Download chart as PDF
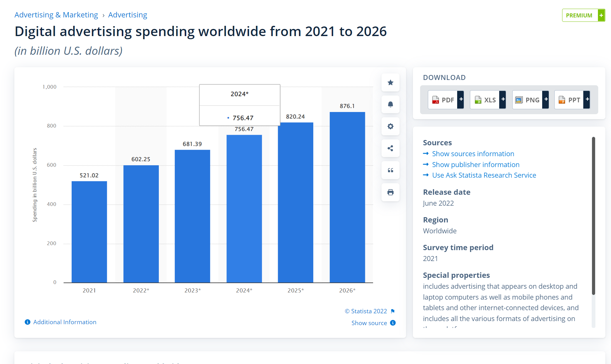 (446, 100)
